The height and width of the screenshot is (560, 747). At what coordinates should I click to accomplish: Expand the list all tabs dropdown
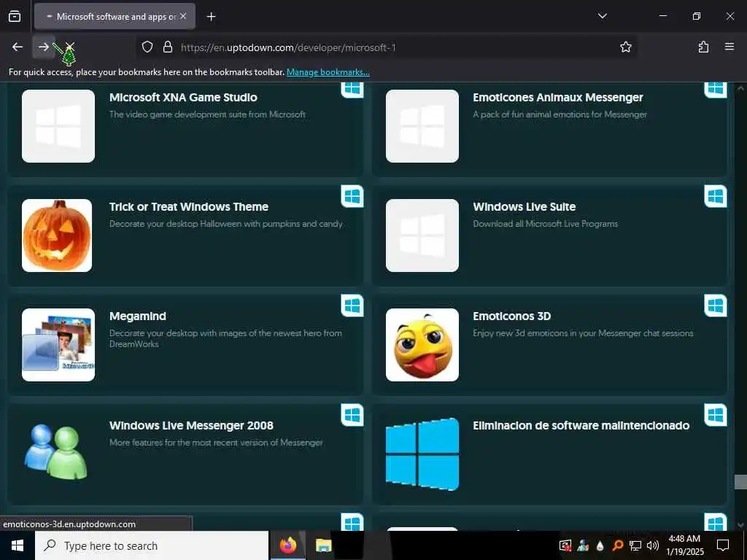[602, 16]
